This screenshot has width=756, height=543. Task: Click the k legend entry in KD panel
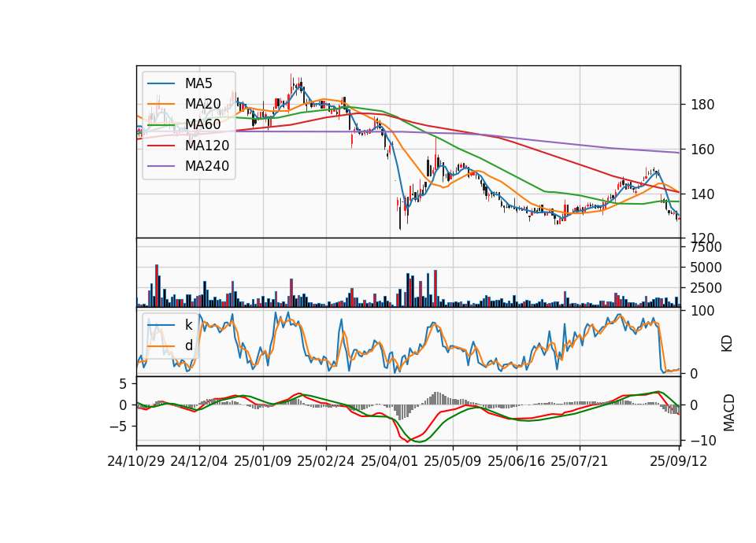point(188,325)
